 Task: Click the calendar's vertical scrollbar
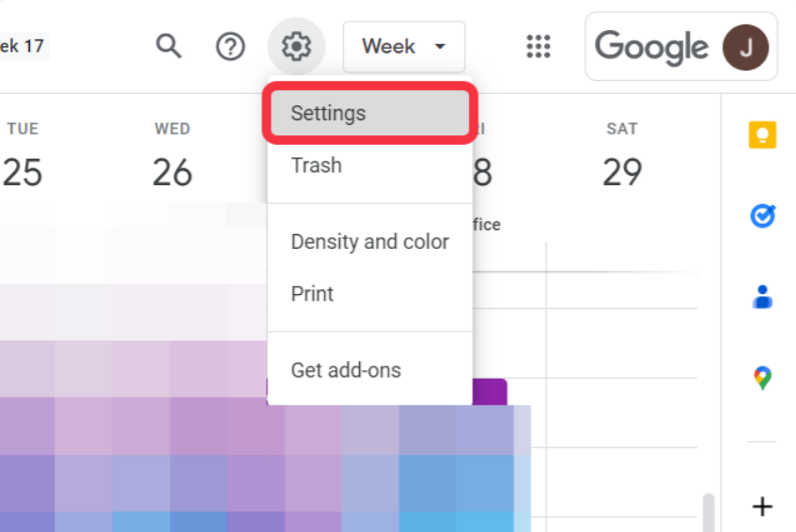708,512
